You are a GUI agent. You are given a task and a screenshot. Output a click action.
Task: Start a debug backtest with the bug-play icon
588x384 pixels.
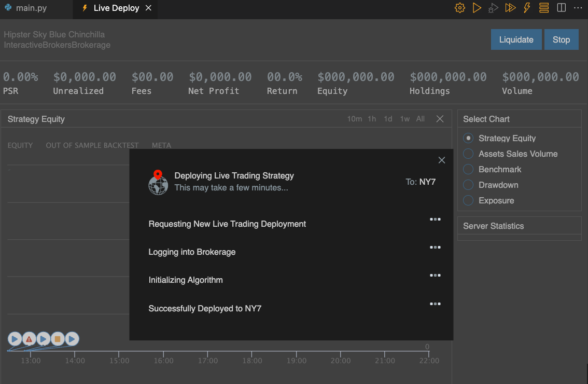tap(493, 8)
